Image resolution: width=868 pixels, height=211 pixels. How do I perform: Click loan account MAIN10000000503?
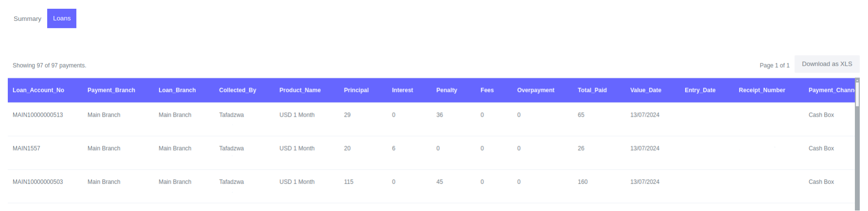pos(38,182)
